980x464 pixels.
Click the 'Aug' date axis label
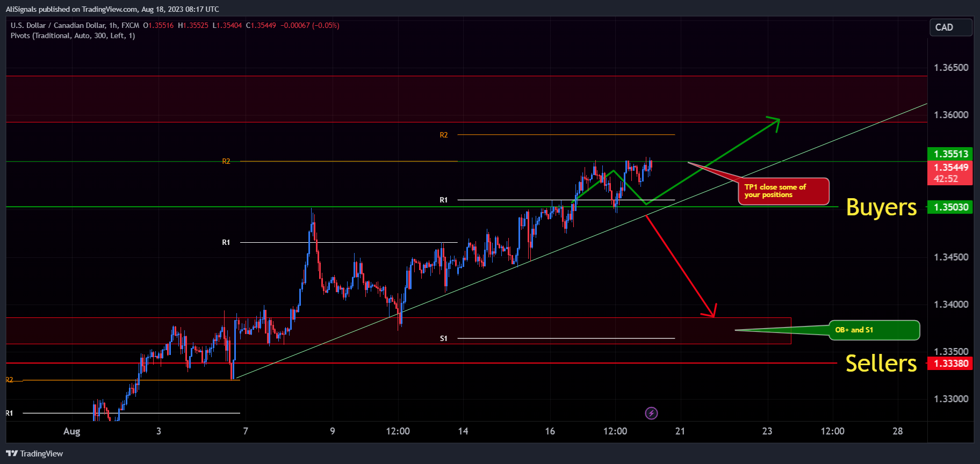[x=72, y=431]
